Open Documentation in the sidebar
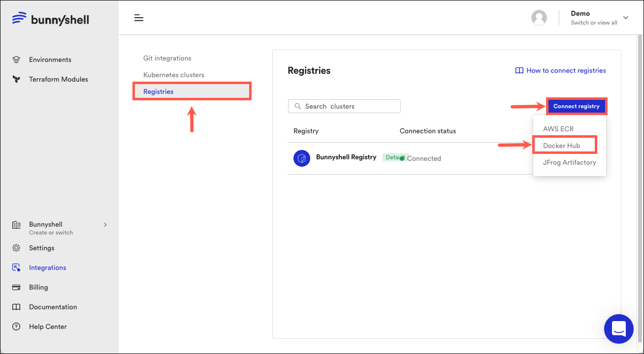644x354 pixels. tap(53, 307)
